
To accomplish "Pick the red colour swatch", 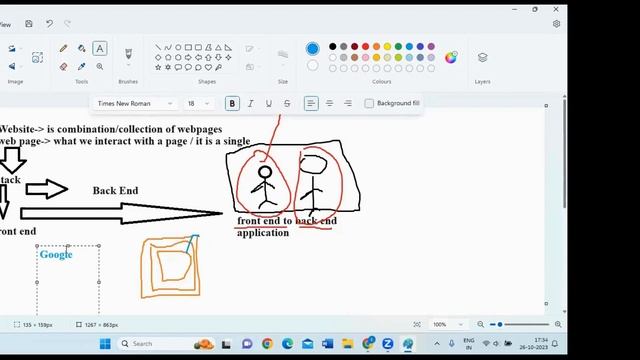I will [365, 47].
